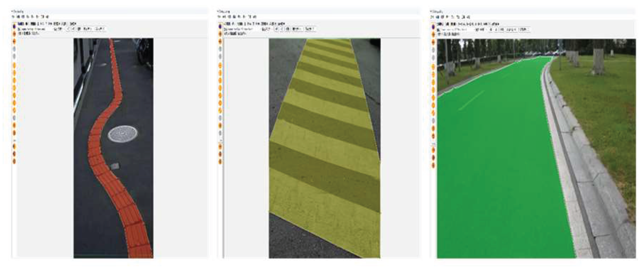Expand last toolbar dropdown in green-road window
This screenshot has height=268, width=644.
tap(524, 29)
